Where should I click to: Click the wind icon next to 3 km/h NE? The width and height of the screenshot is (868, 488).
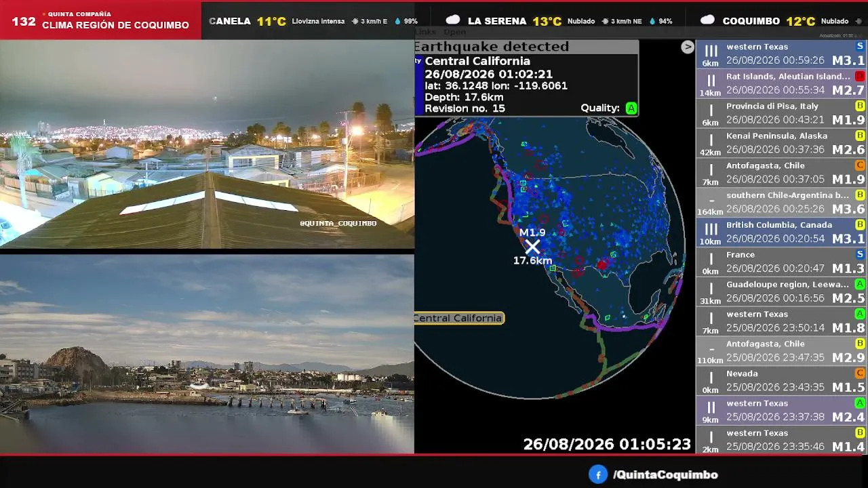tap(605, 21)
